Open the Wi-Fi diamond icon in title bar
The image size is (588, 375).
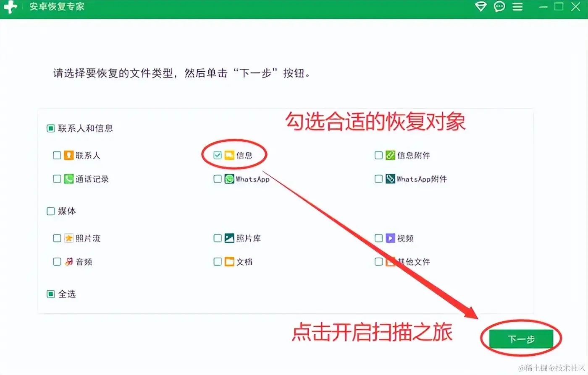coord(480,7)
